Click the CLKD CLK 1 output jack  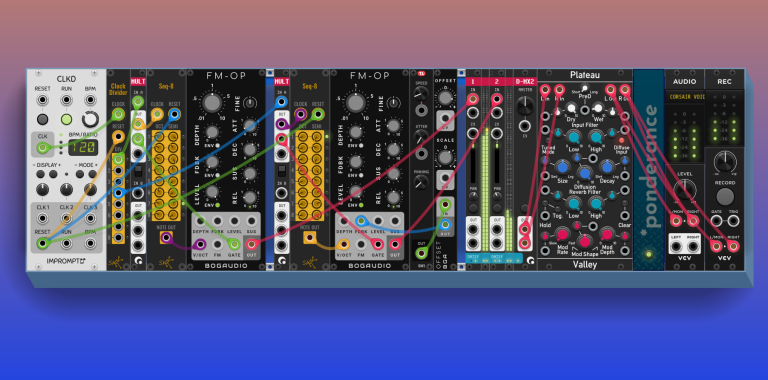[x=43, y=218]
